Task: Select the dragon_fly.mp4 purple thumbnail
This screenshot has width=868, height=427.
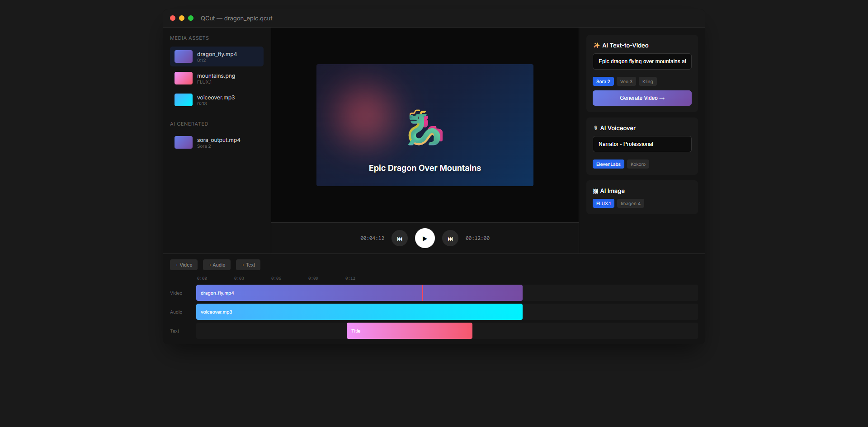Action: coord(183,56)
